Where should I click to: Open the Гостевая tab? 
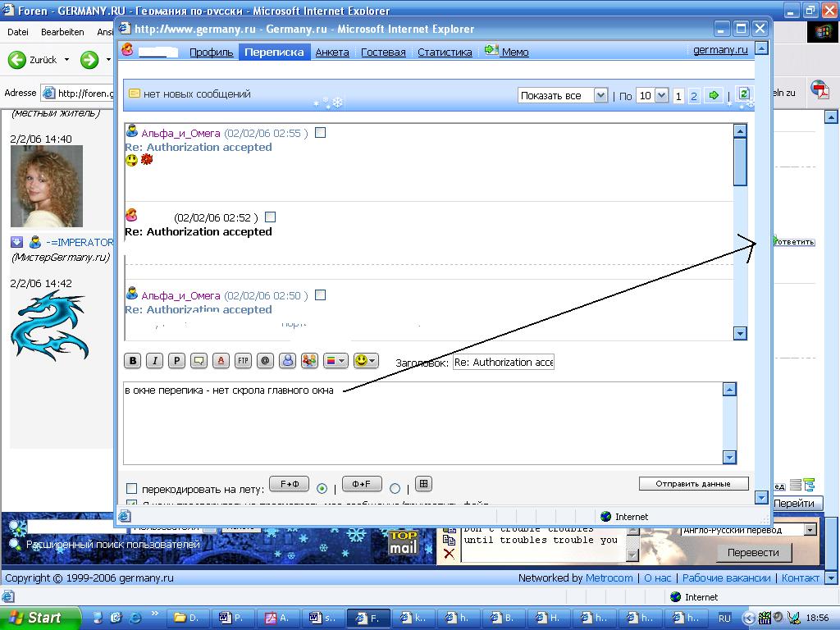pyautogui.click(x=383, y=52)
